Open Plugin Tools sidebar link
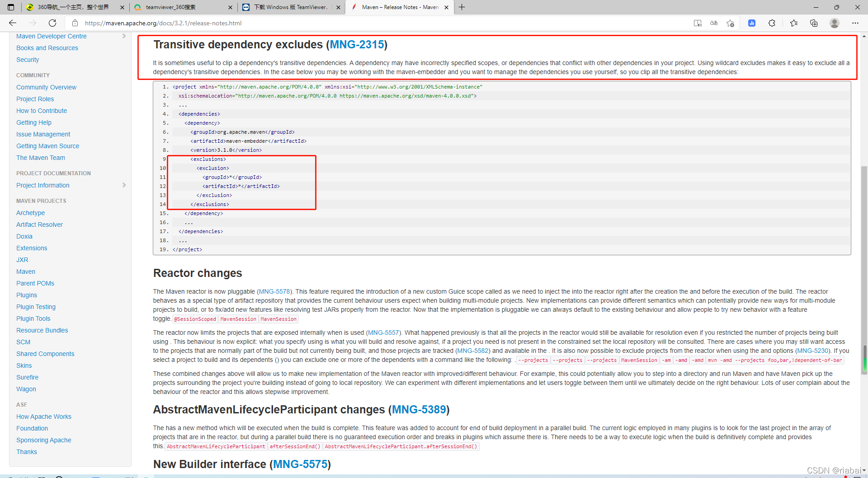This screenshot has width=868, height=478. point(33,319)
